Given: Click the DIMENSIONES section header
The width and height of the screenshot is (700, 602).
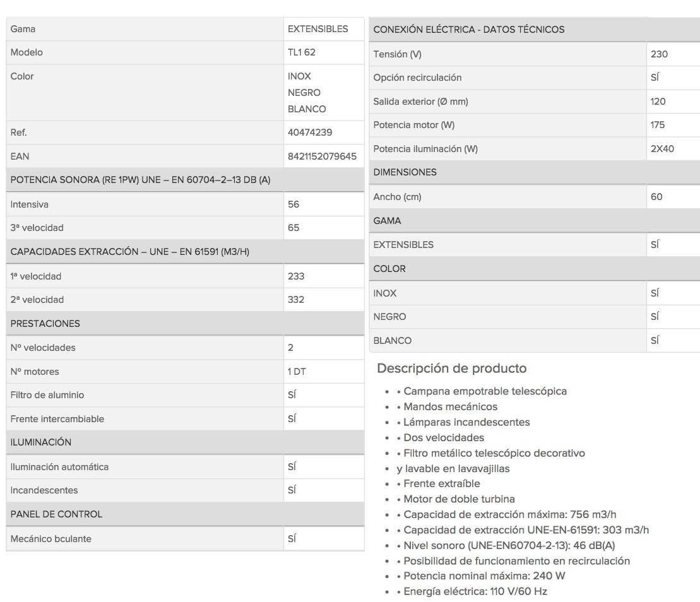Looking at the screenshot, I should 535,172.
